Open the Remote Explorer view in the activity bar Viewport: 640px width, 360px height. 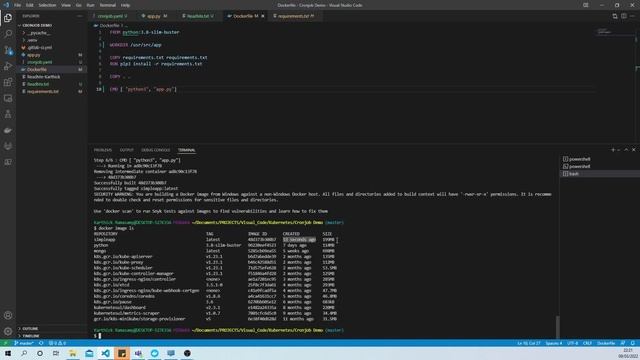pyautogui.click(x=8, y=98)
